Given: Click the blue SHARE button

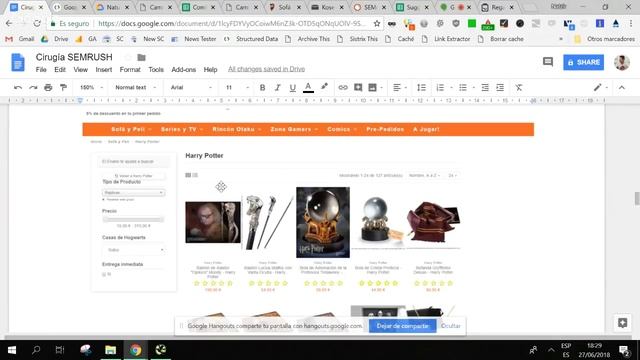Looking at the screenshot, I should (583, 62).
